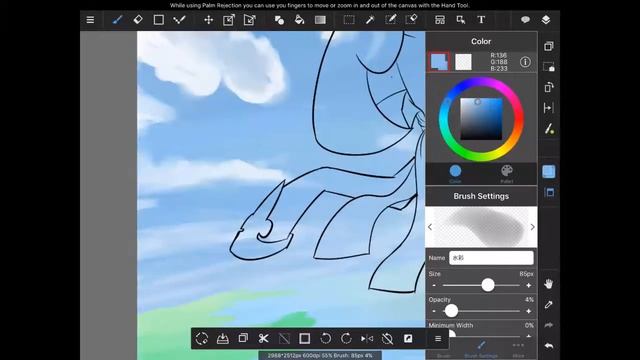Open bottom shortcut bar hamburger menu
Screen dimensions: 640x360
click(x=438, y=338)
